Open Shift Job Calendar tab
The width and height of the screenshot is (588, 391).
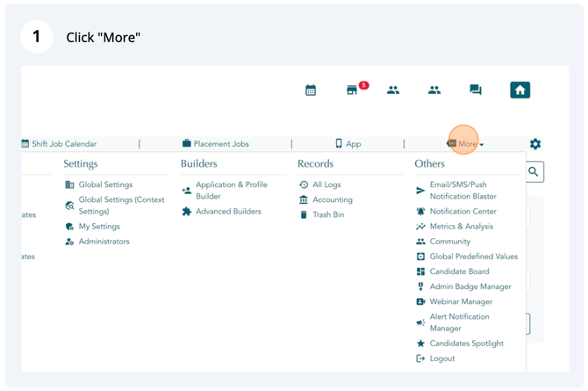[x=60, y=144]
